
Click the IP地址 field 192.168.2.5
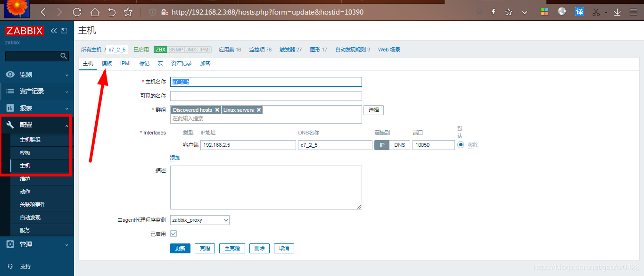pos(248,145)
